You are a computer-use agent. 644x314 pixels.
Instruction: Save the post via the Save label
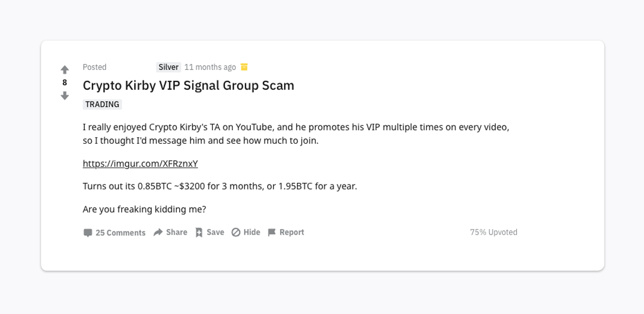(x=214, y=232)
